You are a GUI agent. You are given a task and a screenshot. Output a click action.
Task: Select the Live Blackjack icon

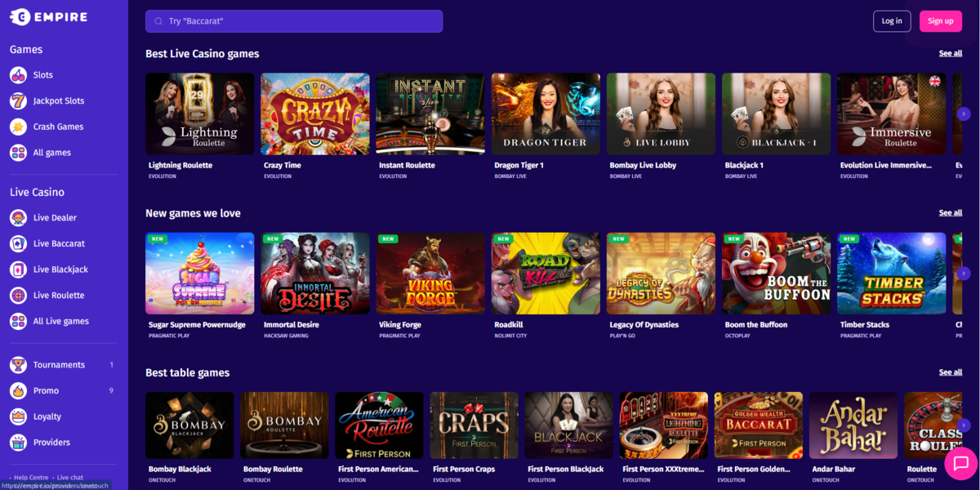click(x=18, y=269)
